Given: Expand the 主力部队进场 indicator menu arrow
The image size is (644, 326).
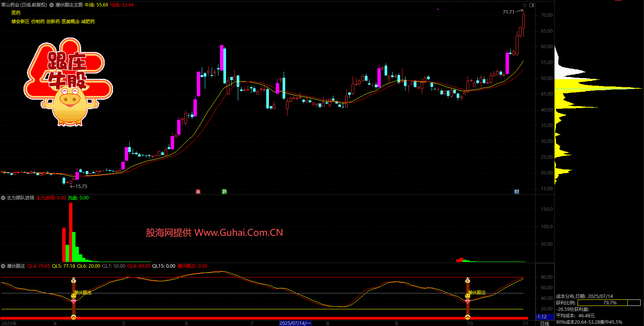Looking at the screenshot, I should pyautogui.click(x=3, y=198).
